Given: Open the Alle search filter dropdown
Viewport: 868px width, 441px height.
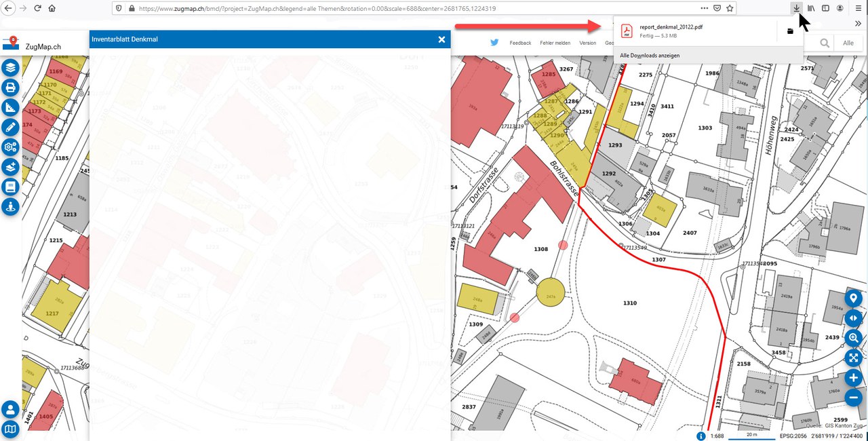Looking at the screenshot, I should coord(848,43).
